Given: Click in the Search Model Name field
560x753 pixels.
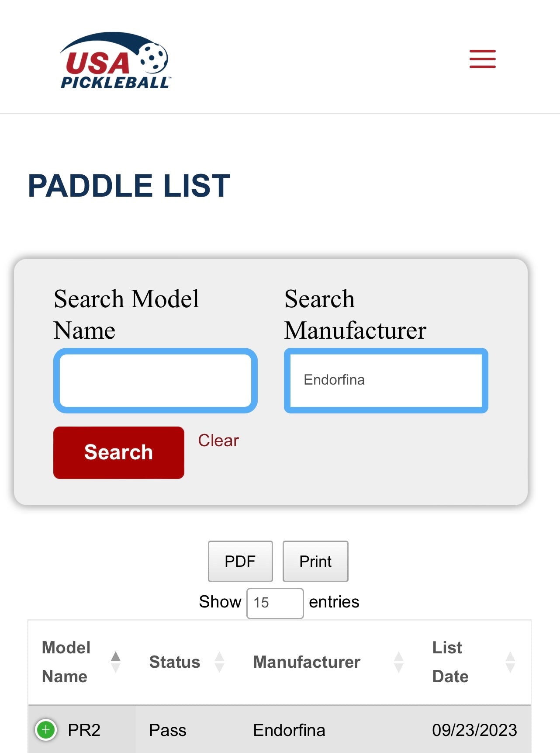Looking at the screenshot, I should pyautogui.click(x=155, y=380).
